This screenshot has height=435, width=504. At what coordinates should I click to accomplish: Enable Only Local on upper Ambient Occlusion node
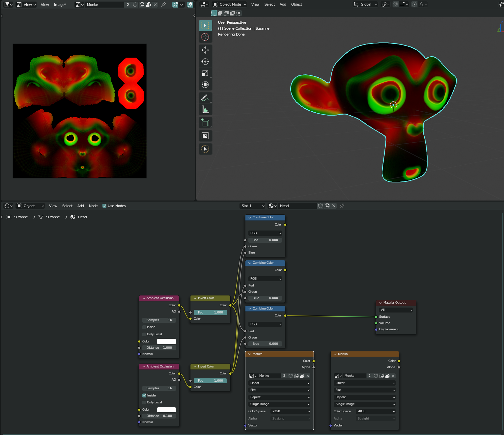(144, 334)
